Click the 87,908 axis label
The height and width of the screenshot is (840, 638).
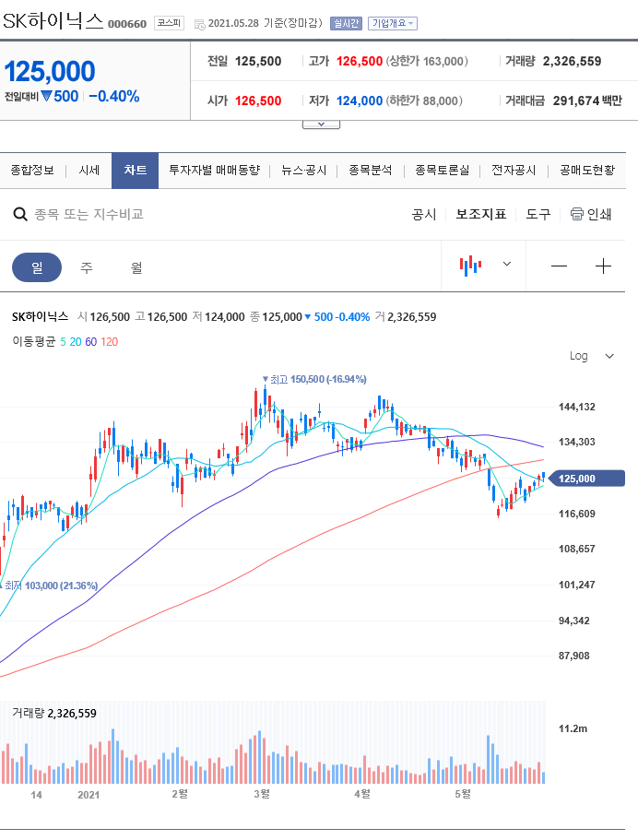(573, 656)
